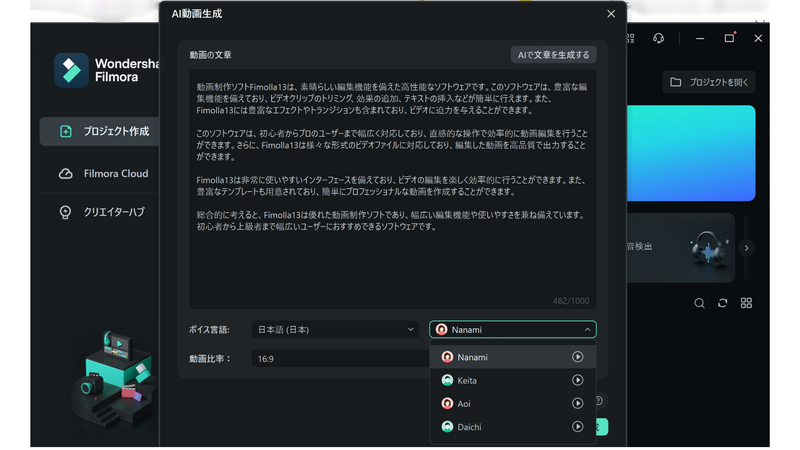
Task: Click the search magnifier icon
Action: pyautogui.click(x=699, y=303)
